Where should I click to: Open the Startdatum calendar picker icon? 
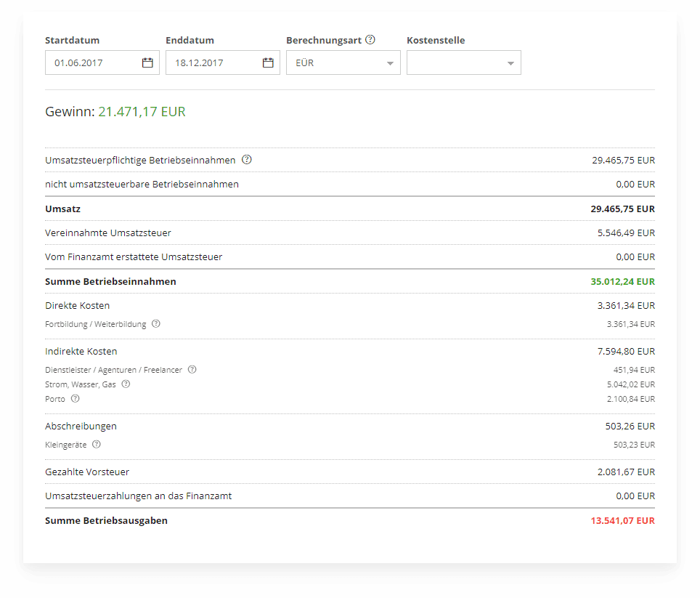tap(147, 62)
